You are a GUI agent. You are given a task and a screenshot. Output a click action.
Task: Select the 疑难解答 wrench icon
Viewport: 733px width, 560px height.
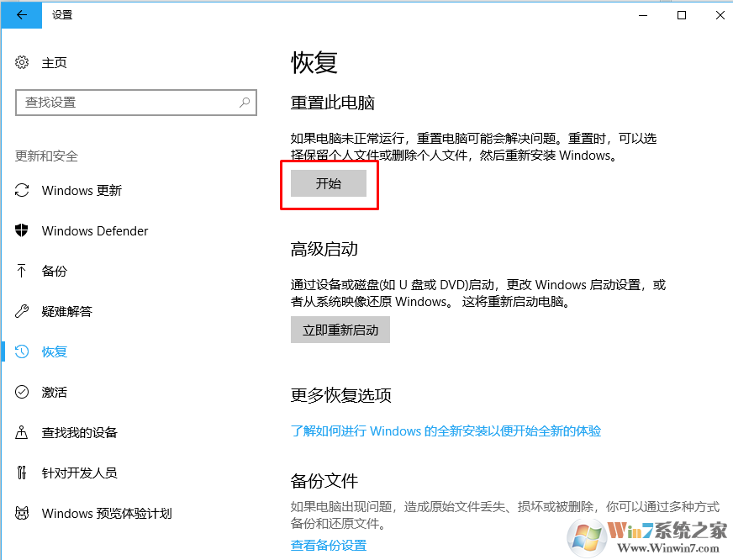21,311
